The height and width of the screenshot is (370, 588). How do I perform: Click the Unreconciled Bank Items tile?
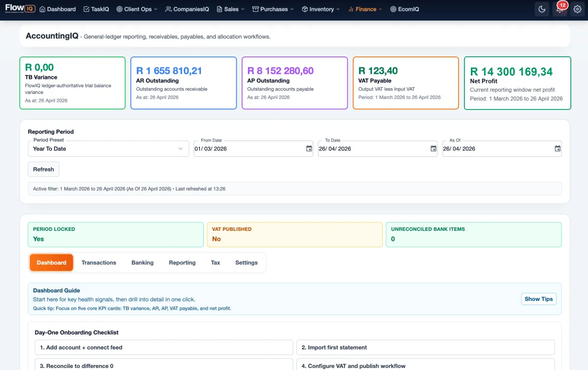coord(474,235)
